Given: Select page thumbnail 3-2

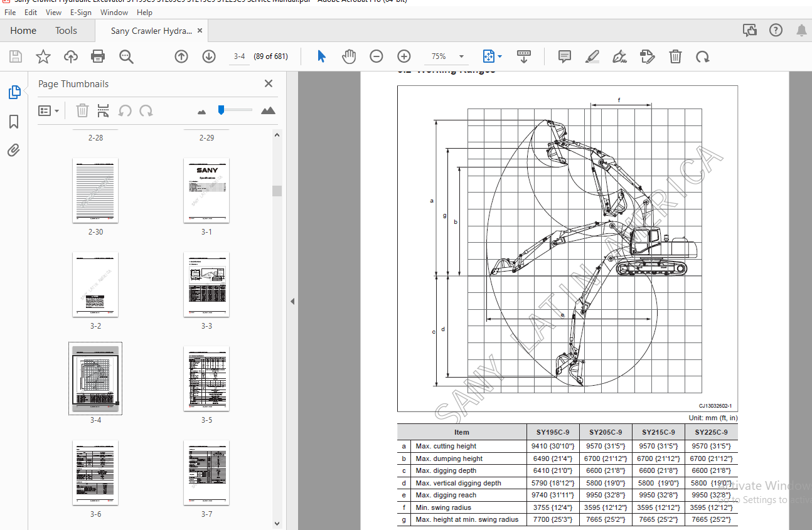Looking at the screenshot, I should pyautogui.click(x=95, y=285).
